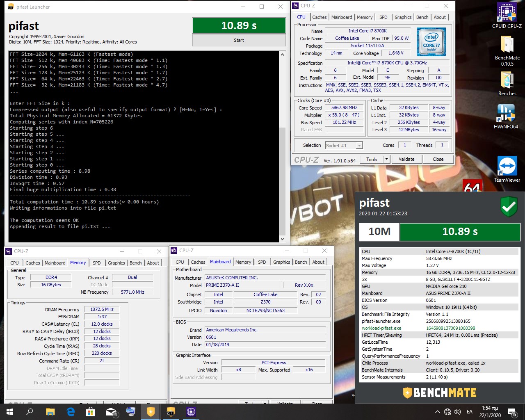Click the Core Speed value 5867.98 MHz

pos(344,107)
